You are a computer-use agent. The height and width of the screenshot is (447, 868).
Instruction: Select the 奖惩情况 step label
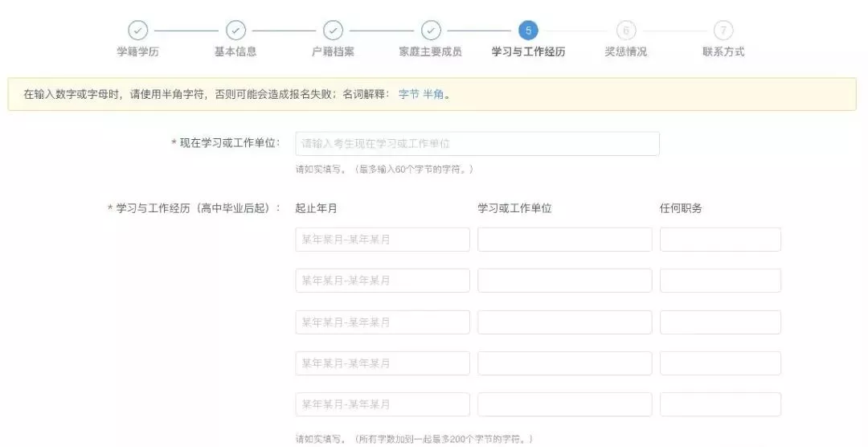(625, 52)
